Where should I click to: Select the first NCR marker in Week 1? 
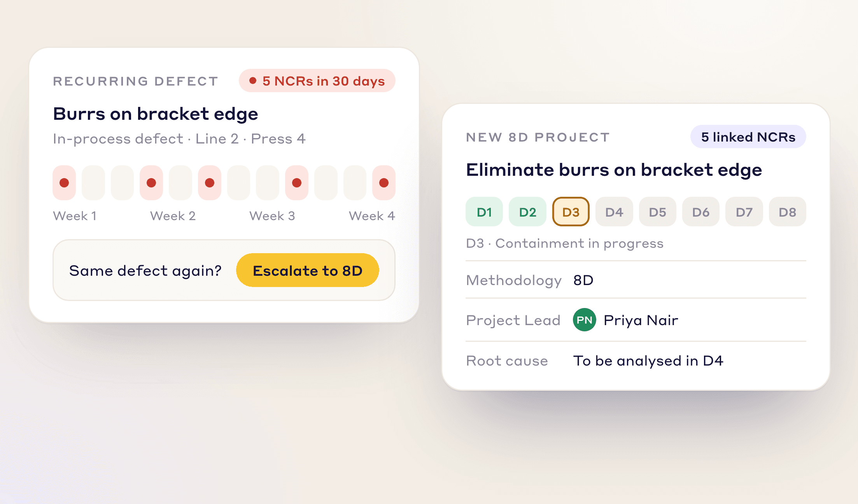point(64,183)
